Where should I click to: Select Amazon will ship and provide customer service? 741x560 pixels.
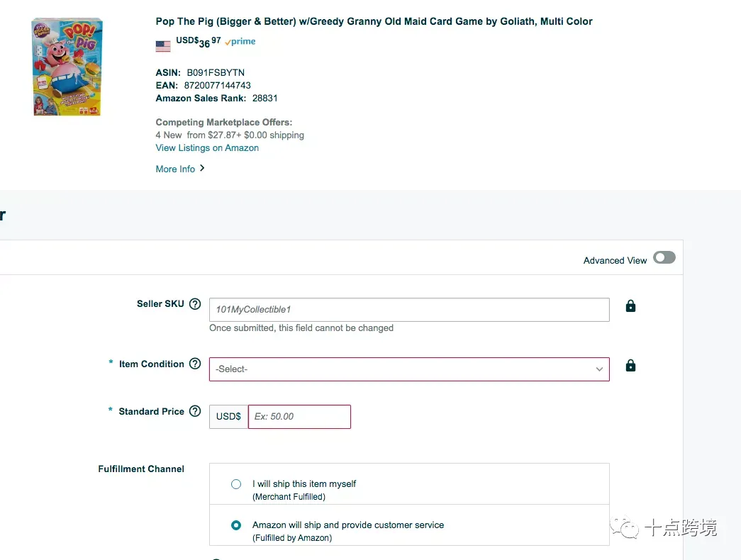tap(236, 525)
